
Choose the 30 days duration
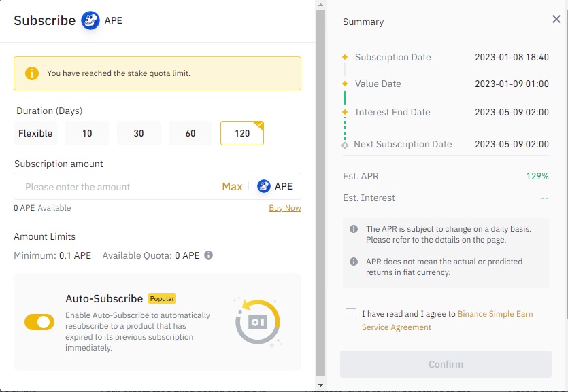coord(139,133)
